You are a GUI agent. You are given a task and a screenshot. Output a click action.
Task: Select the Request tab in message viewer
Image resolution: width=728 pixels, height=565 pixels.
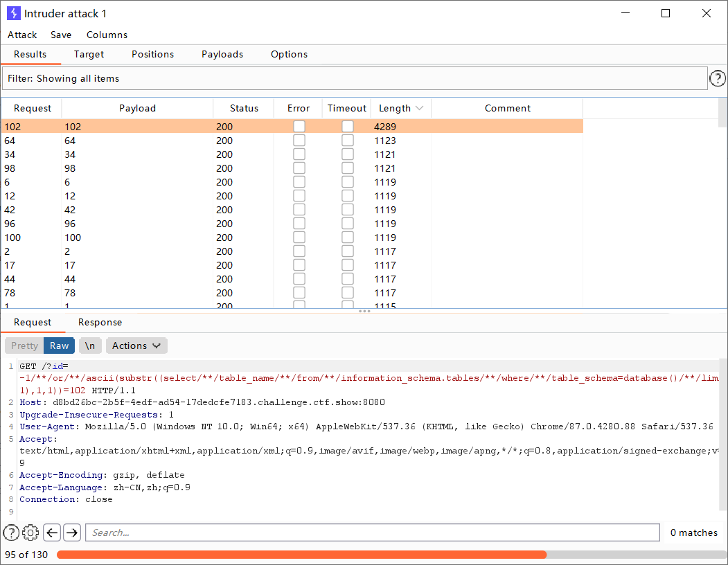pyautogui.click(x=33, y=322)
